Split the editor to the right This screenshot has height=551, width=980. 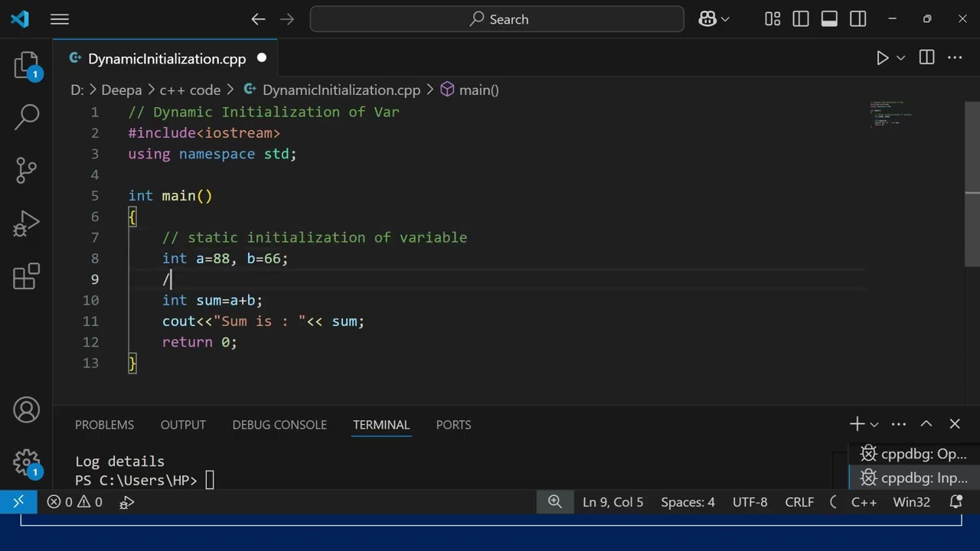tap(926, 58)
